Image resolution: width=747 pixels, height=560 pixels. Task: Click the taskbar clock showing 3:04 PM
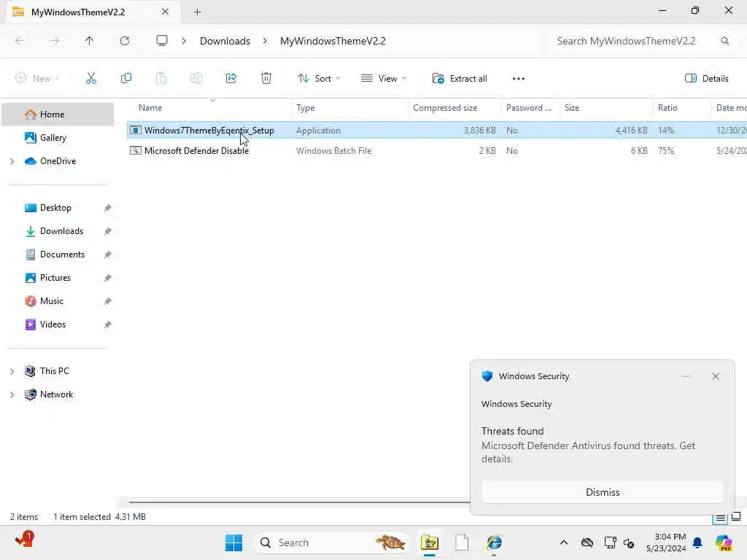coord(666,542)
